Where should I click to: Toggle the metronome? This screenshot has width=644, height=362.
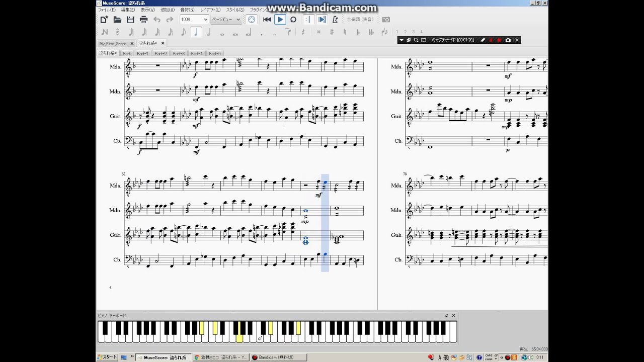click(x=335, y=20)
